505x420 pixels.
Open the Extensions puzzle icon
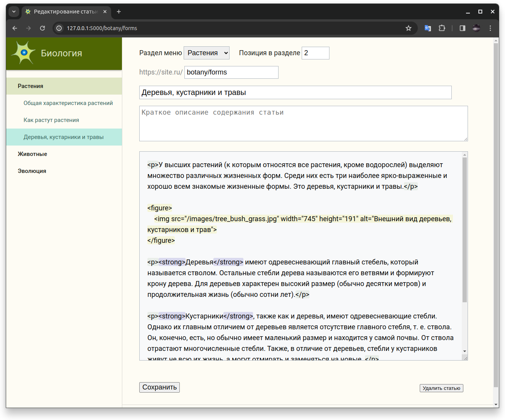[442, 28]
